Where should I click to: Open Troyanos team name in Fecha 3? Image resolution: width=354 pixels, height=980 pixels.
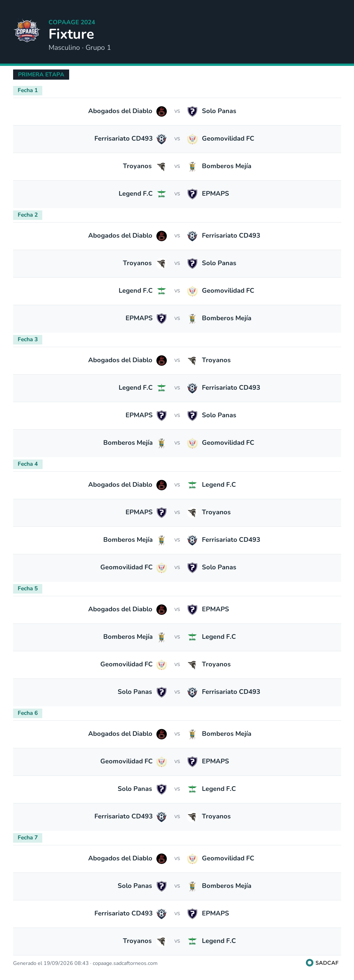click(x=216, y=360)
